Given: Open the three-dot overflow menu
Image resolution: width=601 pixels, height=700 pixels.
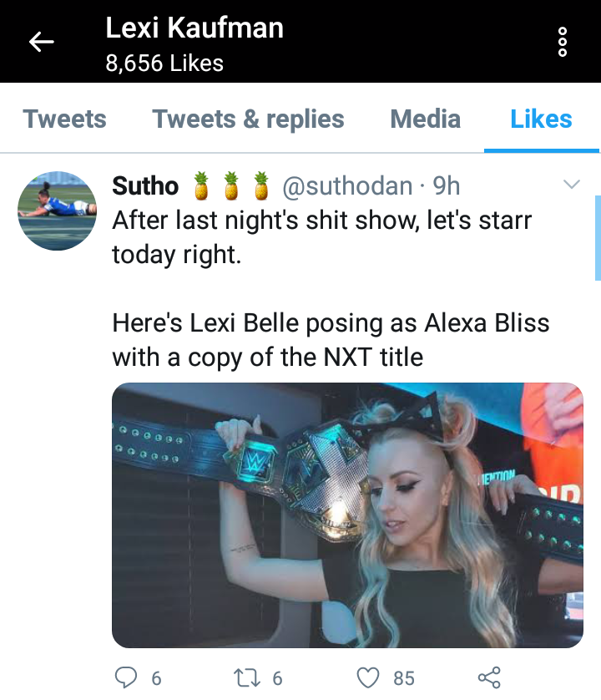Looking at the screenshot, I should [563, 42].
